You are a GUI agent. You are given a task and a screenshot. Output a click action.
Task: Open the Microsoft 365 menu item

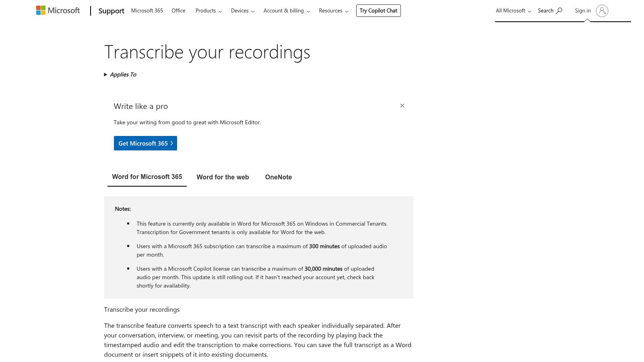[x=147, y=10]
